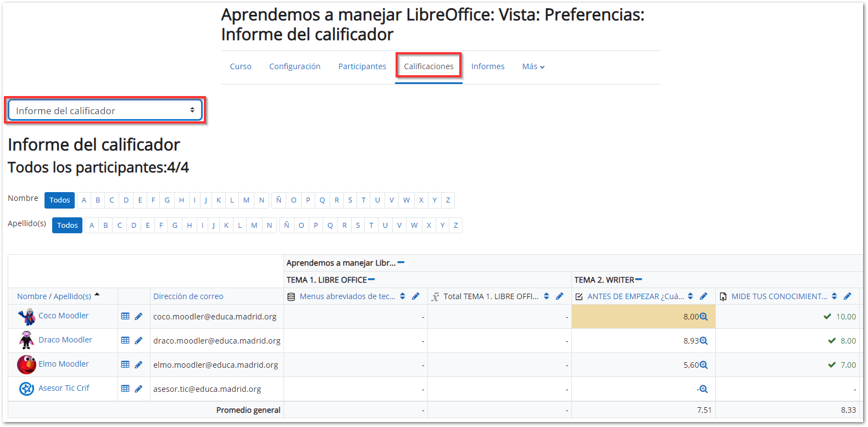Edit the Total TEMA 1. LIBRE OFFI... column
Screen dimensions: 868x427
click(560, 296)
